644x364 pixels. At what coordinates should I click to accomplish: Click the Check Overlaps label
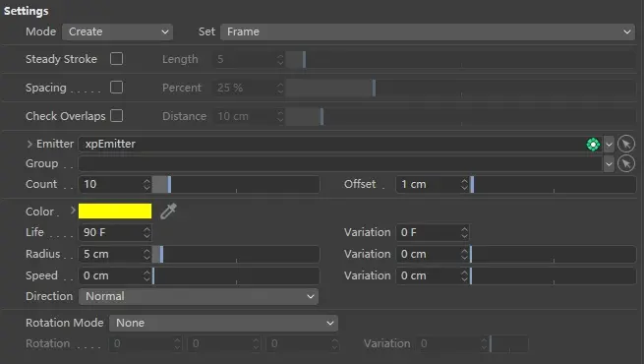point(65,116)
